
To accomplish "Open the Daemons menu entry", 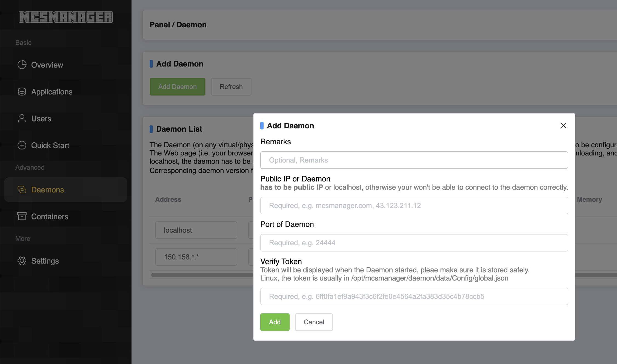I will tap(47, 189).
